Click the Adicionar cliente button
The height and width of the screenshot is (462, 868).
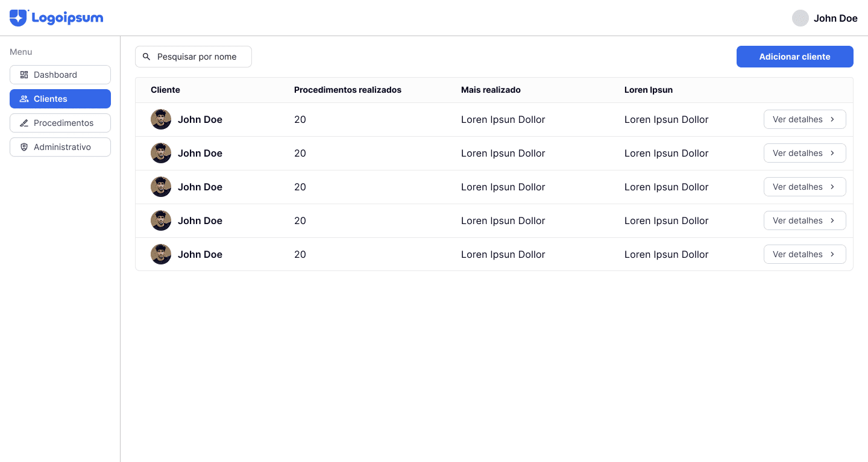(794, 56)
